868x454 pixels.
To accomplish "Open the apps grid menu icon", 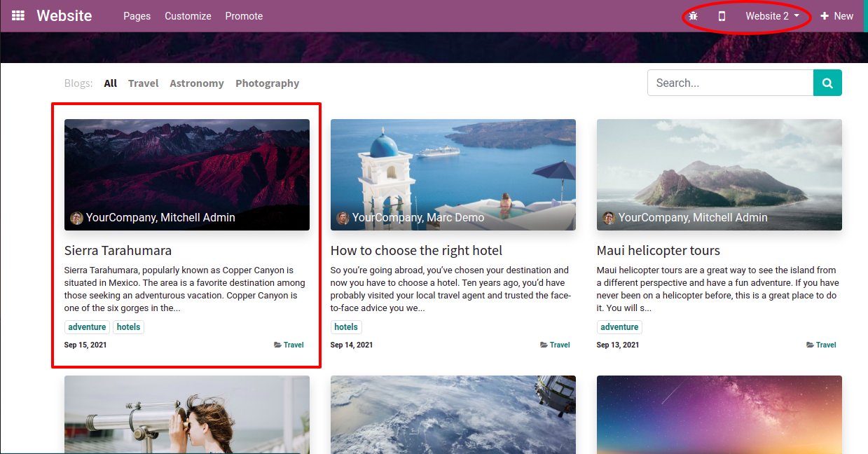I will pyautogui.click(x=18, y=15).
